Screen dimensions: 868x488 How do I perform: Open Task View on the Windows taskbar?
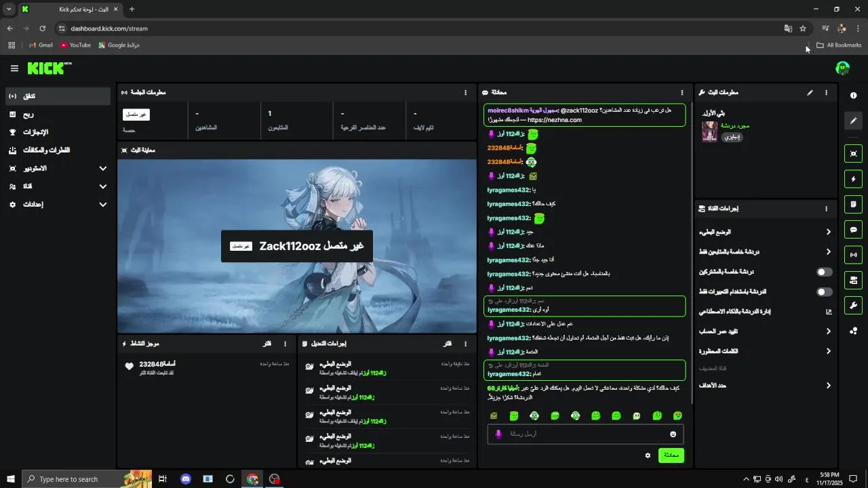pos(163,479)
